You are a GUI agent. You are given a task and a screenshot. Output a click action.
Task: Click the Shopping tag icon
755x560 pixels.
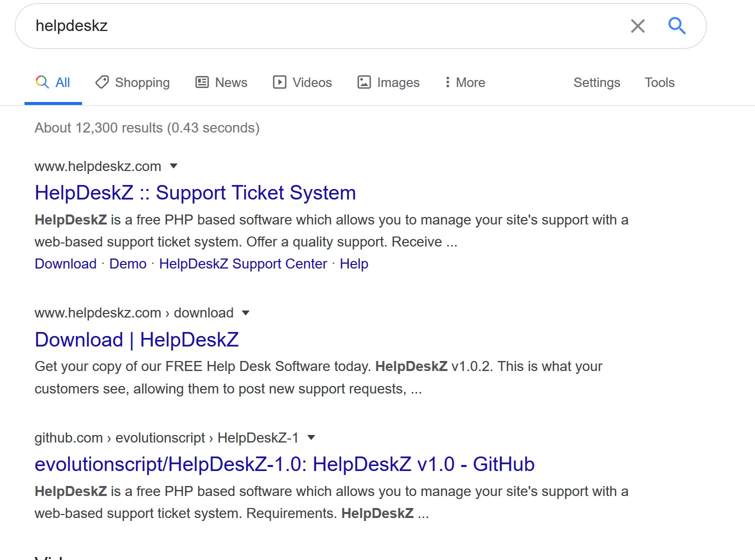click(x=102, y=82)
